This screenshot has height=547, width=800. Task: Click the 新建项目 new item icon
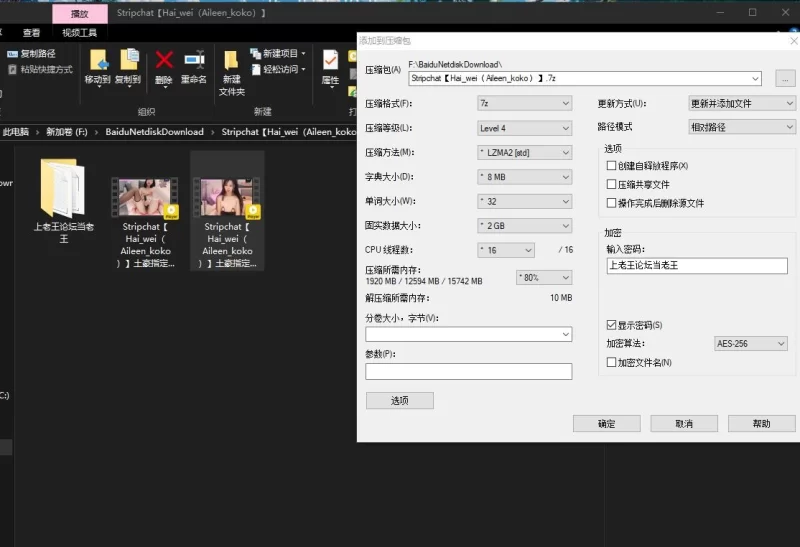point(256,53)
